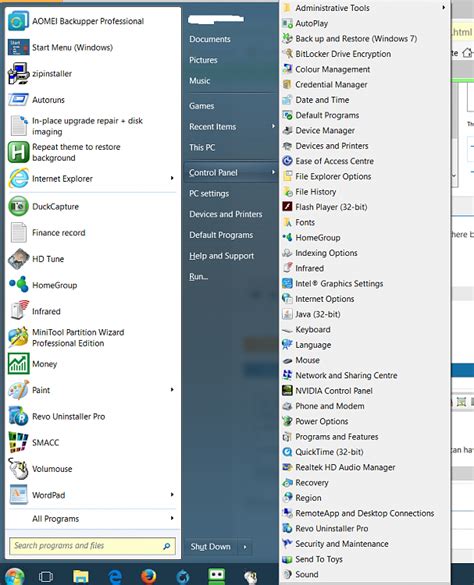Expand the WordPad jump list arrow
Viewport: 474px width, 585px height.
pos(172,494)
